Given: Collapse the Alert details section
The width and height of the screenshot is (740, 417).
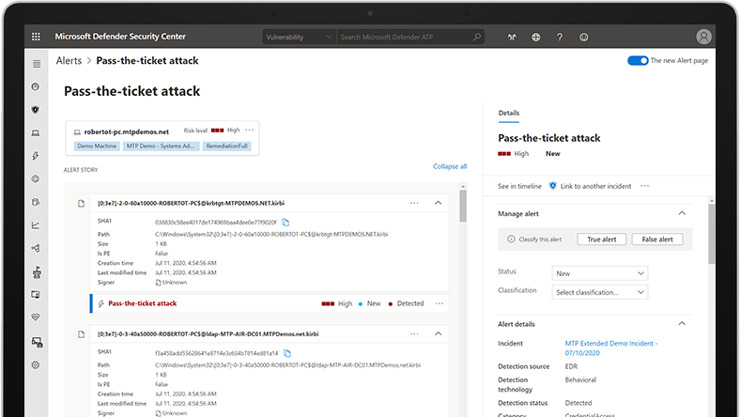Looking at the screenshot, I should click(682, 324).
